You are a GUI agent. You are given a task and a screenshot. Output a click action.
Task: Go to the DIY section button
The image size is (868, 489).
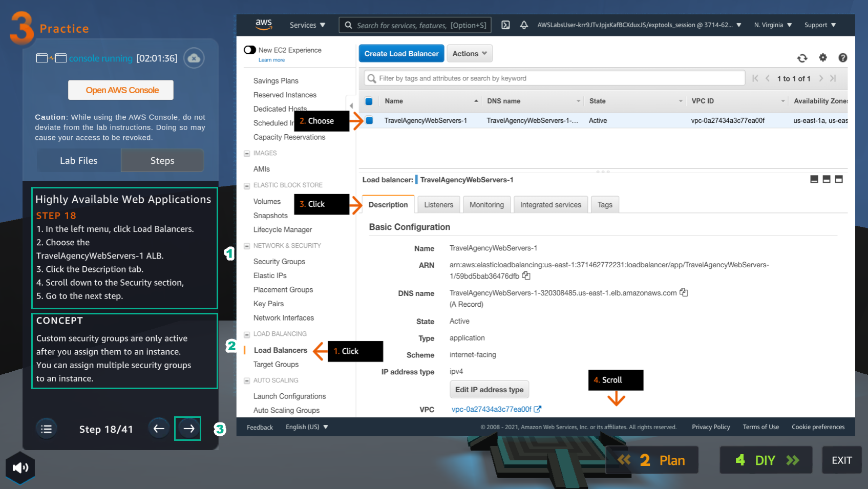(x=766, y=460)
